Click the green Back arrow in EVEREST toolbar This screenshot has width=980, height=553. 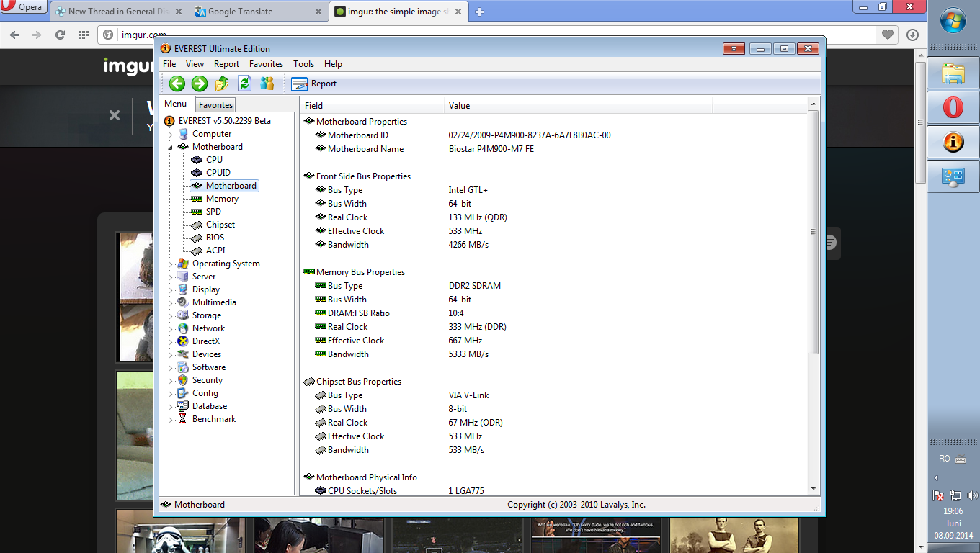coord(177,84)
